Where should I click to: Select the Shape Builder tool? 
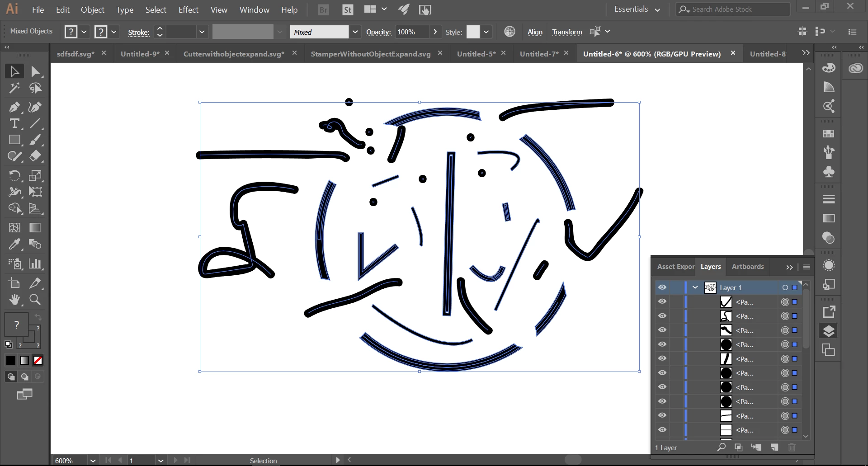pos(14,208)
